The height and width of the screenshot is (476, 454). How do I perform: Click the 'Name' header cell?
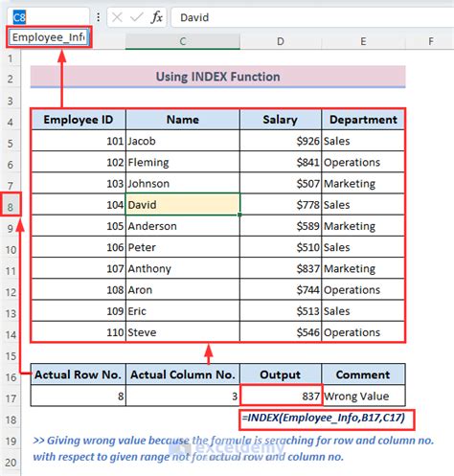coord(183,120)
